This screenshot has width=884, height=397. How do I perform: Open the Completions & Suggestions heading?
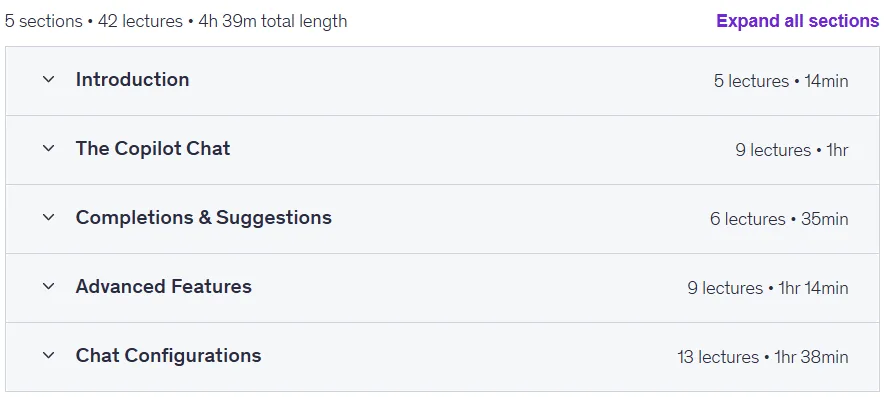pos(204,218)
